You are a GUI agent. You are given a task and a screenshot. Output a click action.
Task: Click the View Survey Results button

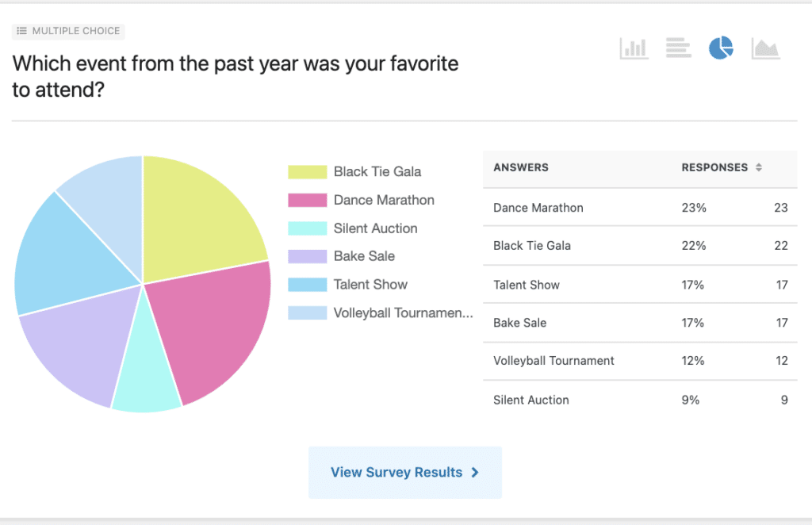pos(404,473)
